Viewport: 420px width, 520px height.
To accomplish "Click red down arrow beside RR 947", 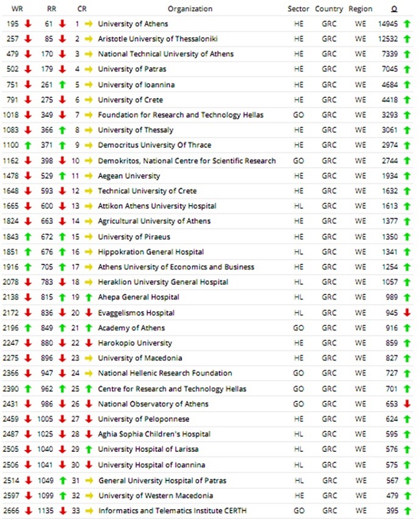I will (62, 373).
